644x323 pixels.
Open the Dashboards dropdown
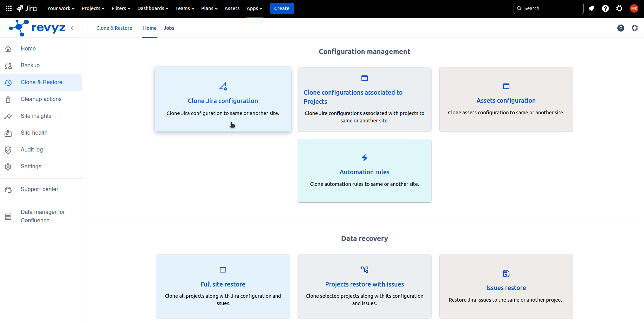[152, 8]
